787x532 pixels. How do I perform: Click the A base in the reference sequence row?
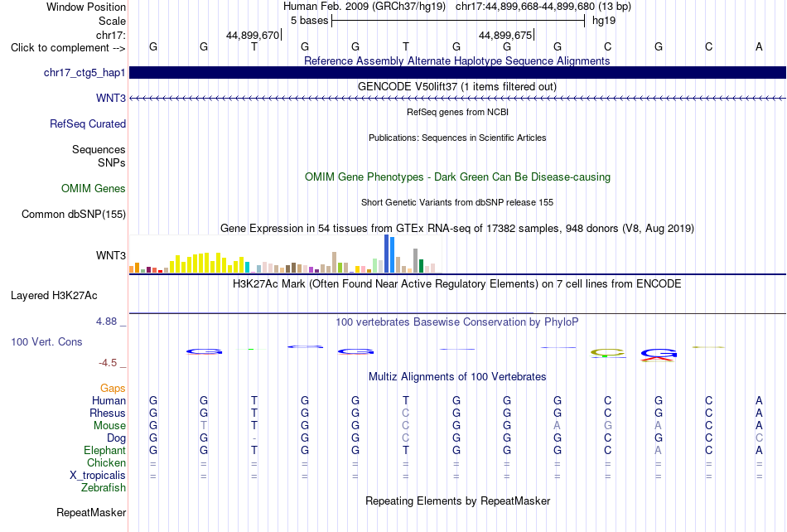point(759,46)
